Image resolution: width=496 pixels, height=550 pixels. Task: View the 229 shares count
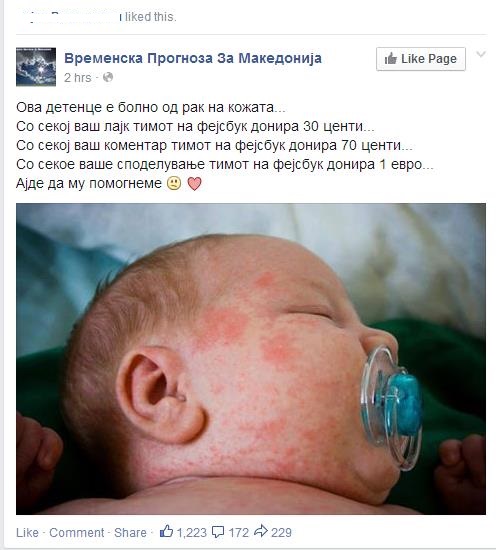[x=281, y=533]
